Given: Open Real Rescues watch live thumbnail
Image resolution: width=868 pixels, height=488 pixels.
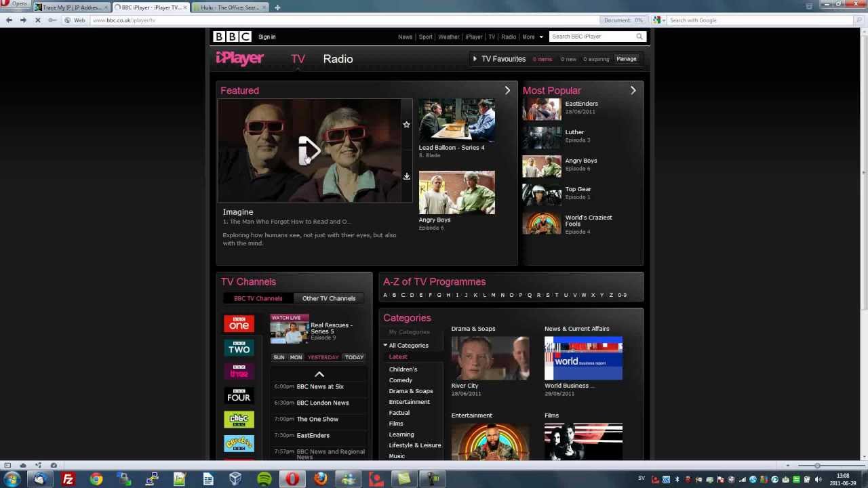Looking at the screenshot, I should tap(290, 329).
